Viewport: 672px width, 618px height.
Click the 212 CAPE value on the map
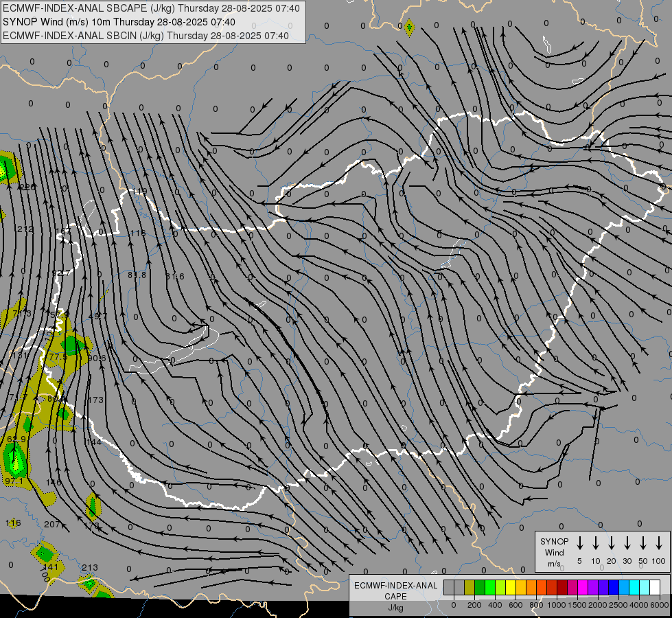click(x=25, y=229)
